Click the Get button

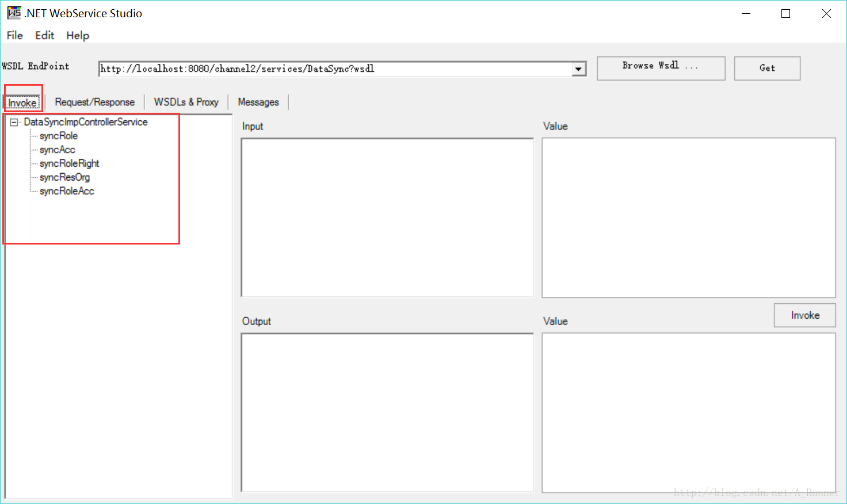767,68
